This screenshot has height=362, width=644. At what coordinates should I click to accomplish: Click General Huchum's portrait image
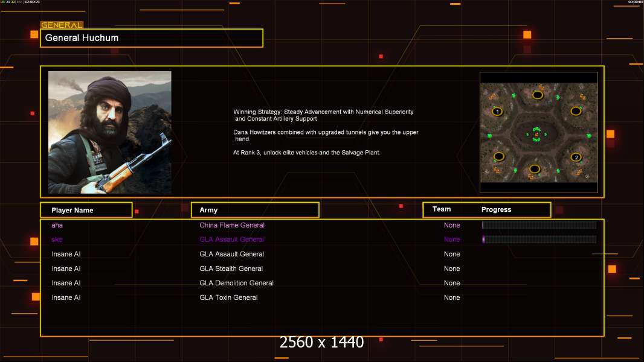(110, 132)
